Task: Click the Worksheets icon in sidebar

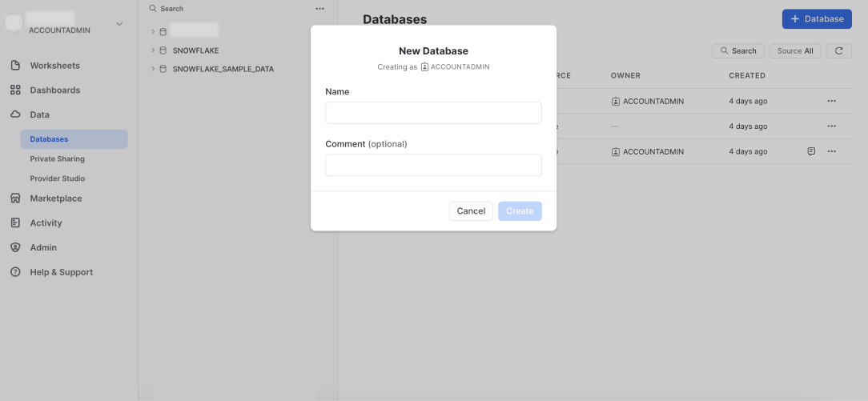Action: point(15,66)
